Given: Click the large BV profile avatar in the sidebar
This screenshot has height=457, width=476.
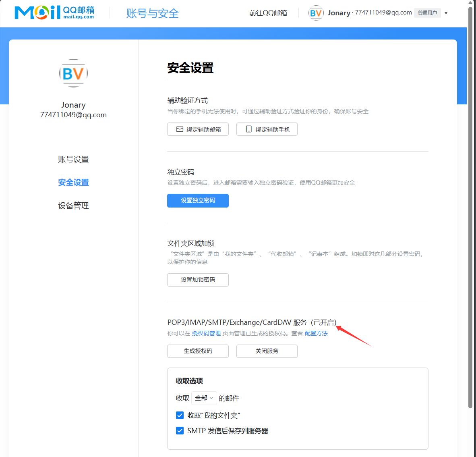Looking at the screenshot, I should coord(73,73).
